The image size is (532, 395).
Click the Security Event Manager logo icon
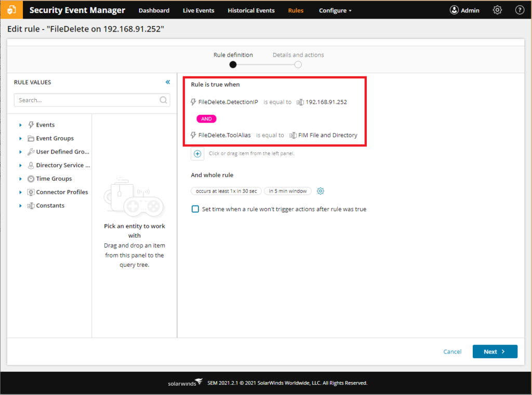(11, 10)
